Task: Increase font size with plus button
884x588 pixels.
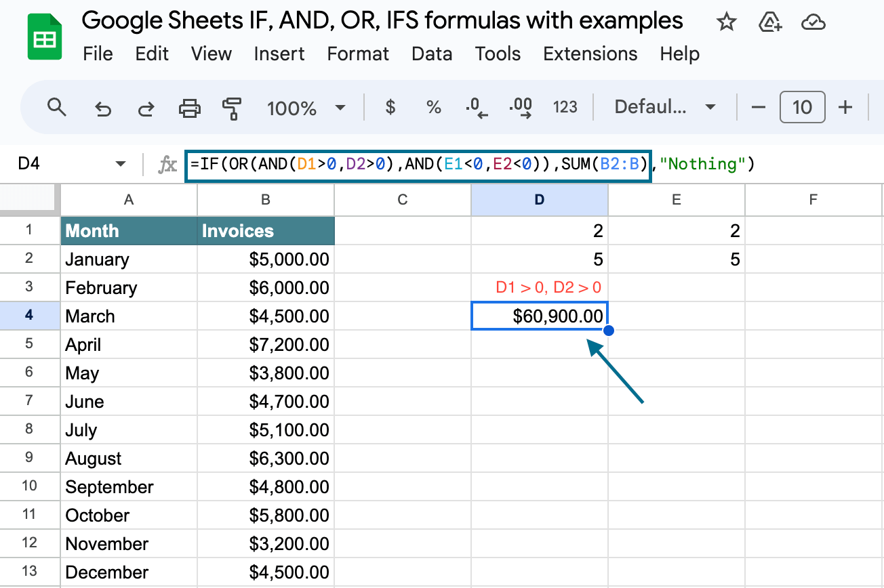Action: click(845, 107)
